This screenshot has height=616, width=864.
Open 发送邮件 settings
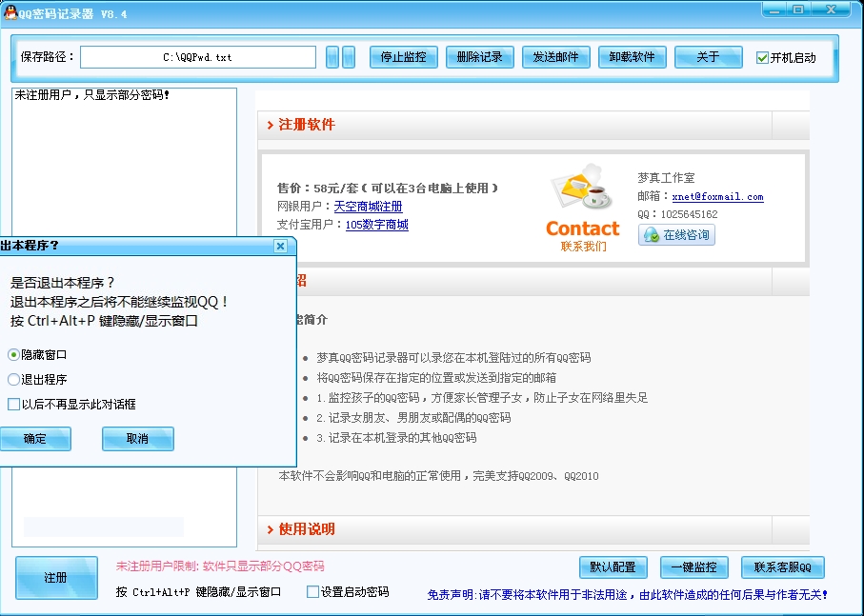(x=556, y=57)
